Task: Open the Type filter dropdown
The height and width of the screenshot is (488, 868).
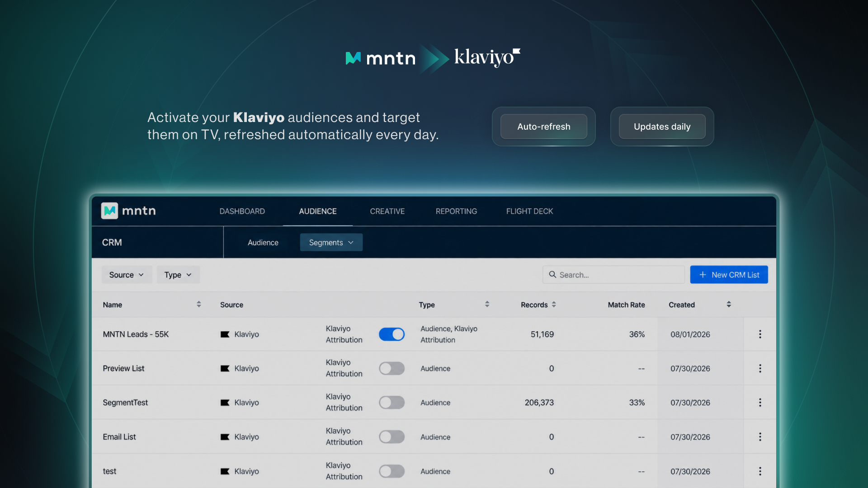Action: pos(178,275)
